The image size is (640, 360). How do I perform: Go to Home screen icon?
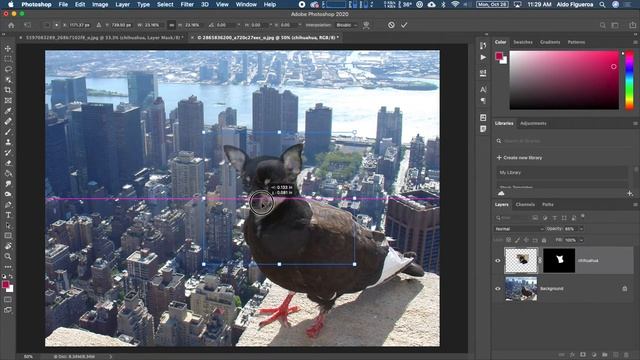click(x=11, y=25)
